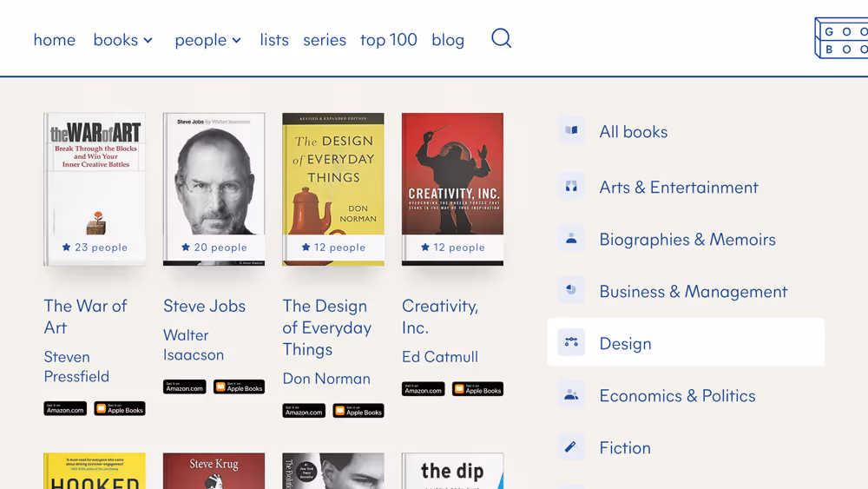Click the Arts & Entertainment category icon
868x489 pixels.
(571, 186)
